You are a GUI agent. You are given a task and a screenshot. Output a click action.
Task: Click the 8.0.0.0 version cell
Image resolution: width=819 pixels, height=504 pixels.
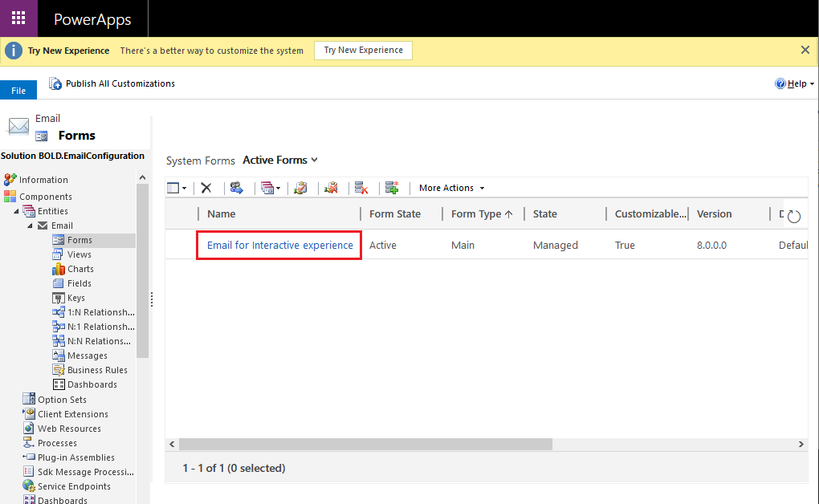(x=711, y=246)
